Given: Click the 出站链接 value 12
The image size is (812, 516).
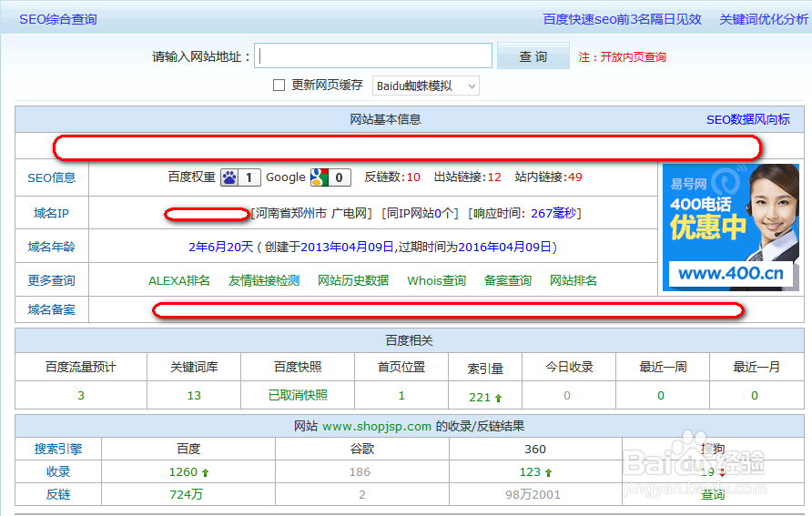Looking at the screenshot, I should (494, 177).
